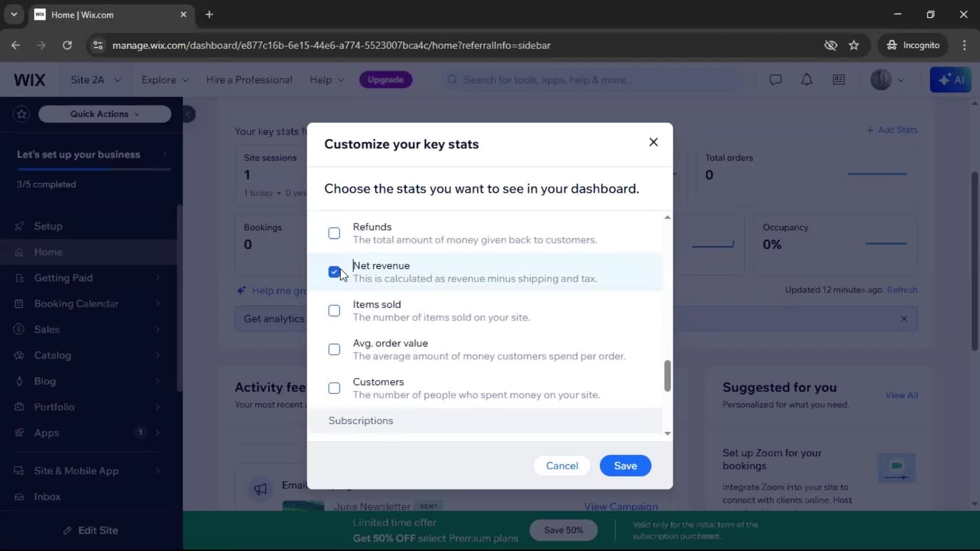Click the dialog list scroll-up arrow
980x551 pixels.
667,217
